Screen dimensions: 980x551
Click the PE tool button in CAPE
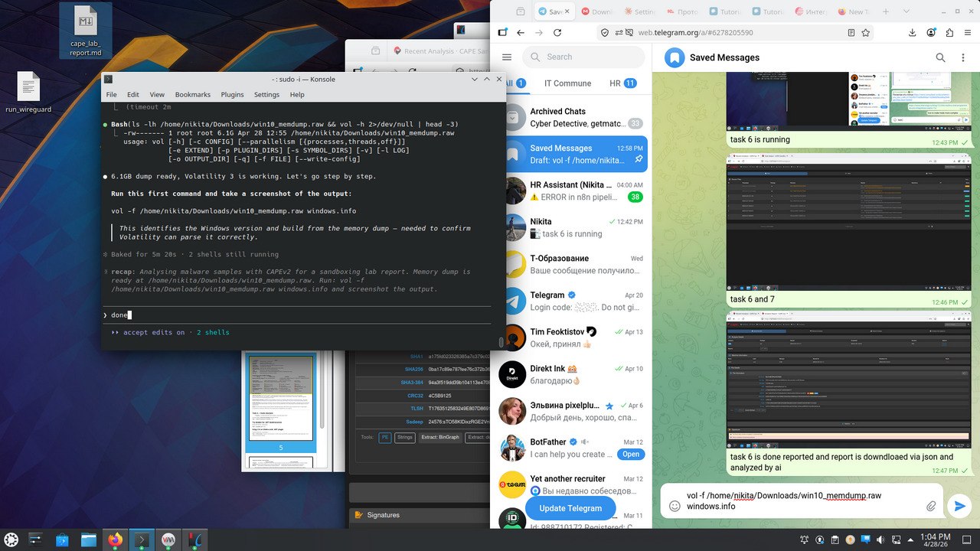coord(385,438)
